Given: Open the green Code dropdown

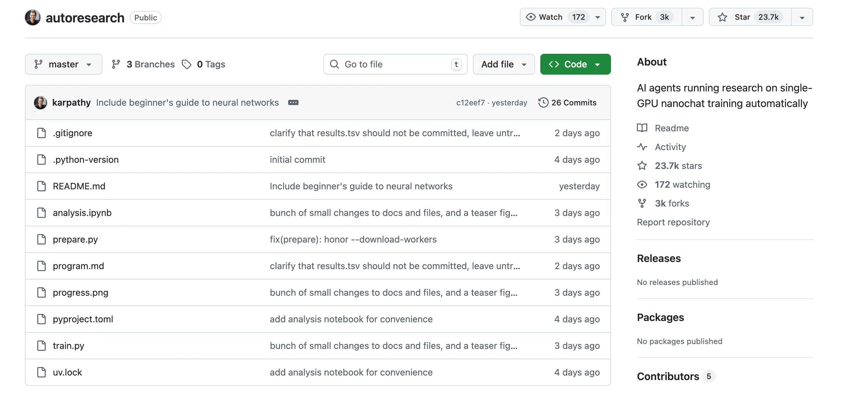Looking at the screenshot, I should 575,64.
